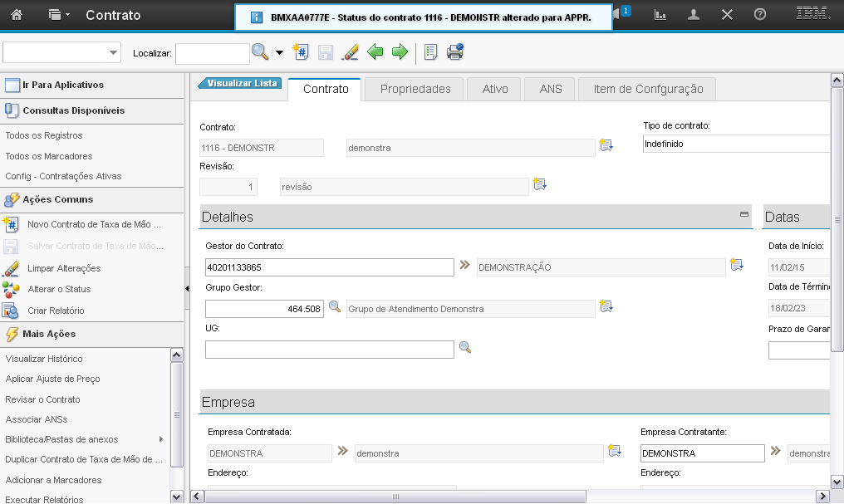Click Visualizar Lista tab
The width and height of the screenshot is (844, 504).
[x=240, y=83]
